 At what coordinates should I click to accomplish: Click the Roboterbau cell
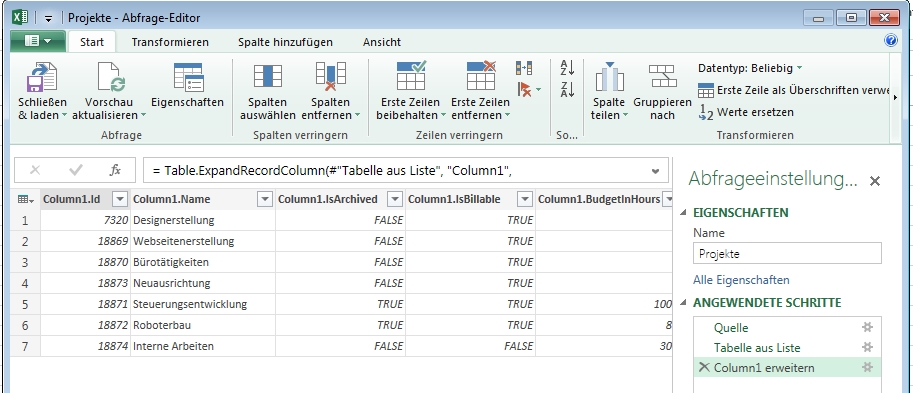(203, 325)
